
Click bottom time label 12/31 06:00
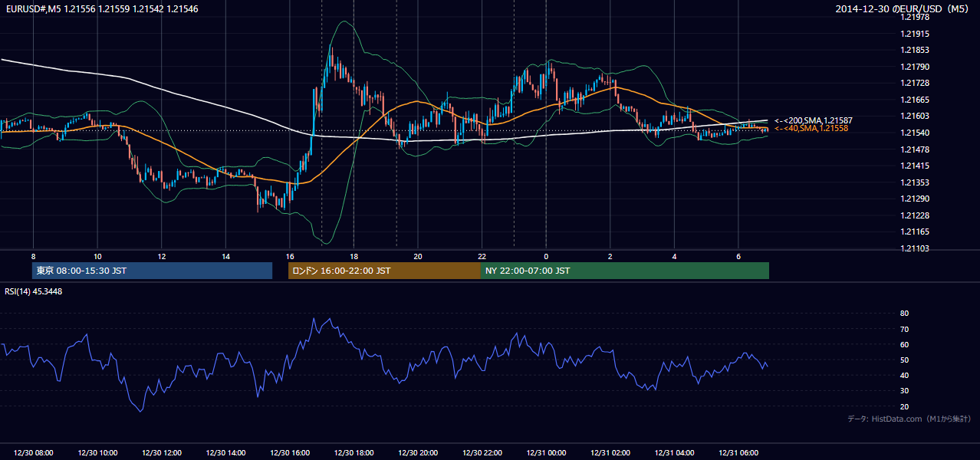[738, 453]
